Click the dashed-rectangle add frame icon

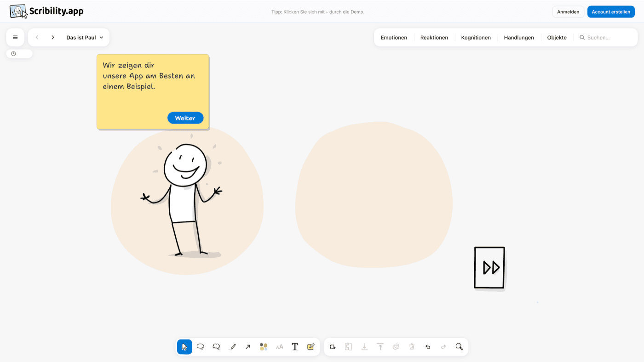click(x=333, y=347)
